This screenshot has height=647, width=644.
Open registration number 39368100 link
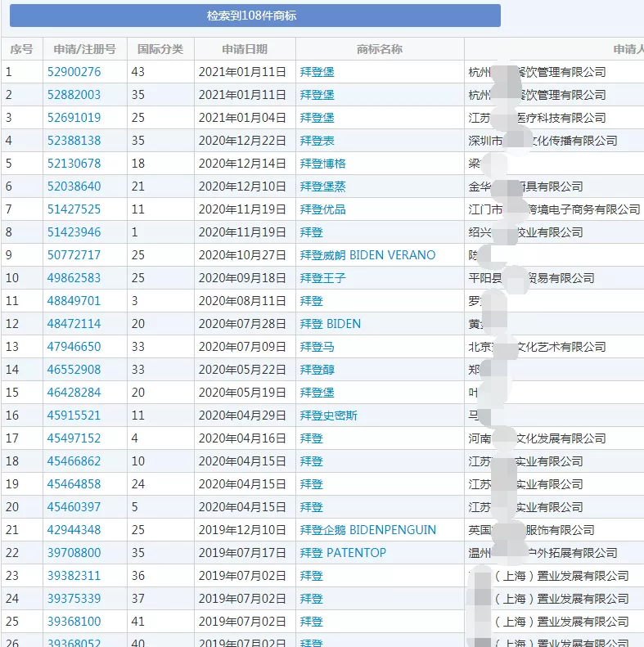(74, 622)
